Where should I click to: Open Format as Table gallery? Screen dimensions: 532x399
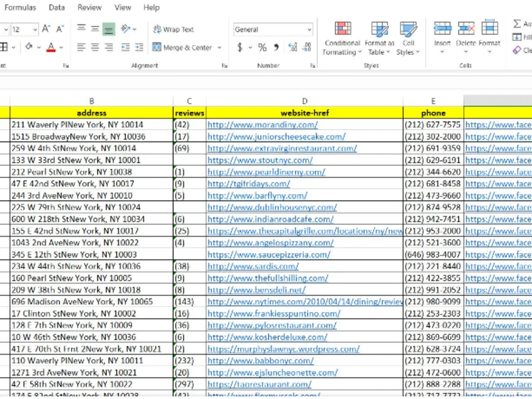pyautogui.click(x=379, y=38)
